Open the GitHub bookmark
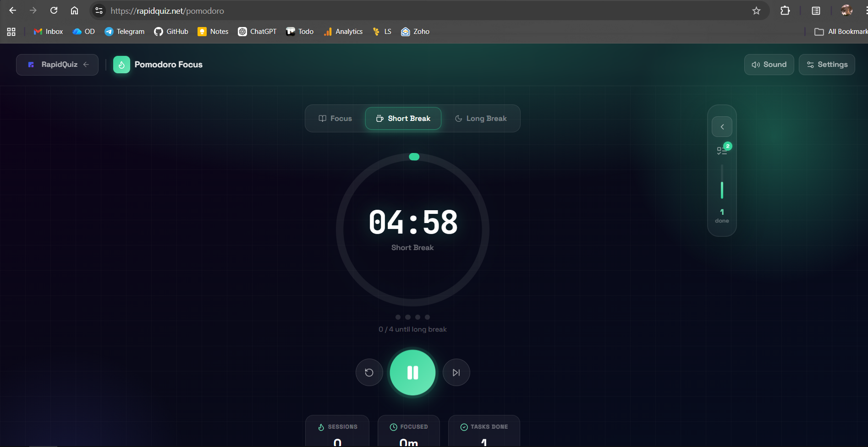Screen dimensions: 868x447 coord(171,32)
